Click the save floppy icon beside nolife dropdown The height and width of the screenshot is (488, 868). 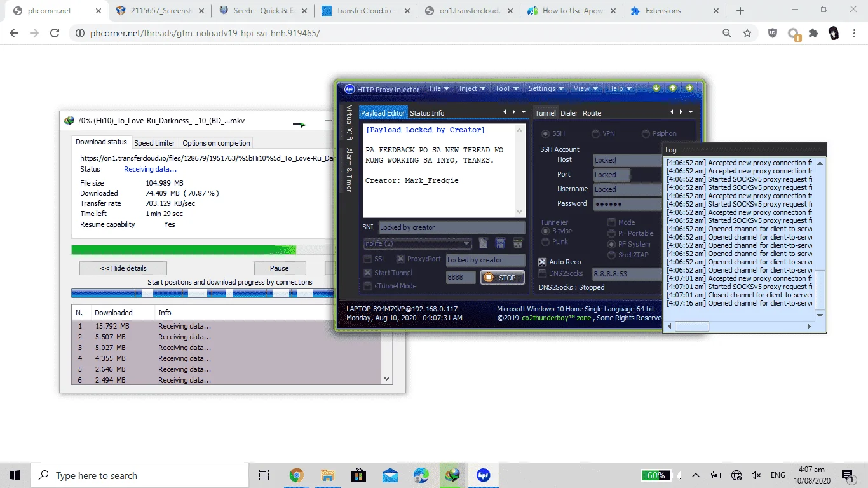click(500, 243)
